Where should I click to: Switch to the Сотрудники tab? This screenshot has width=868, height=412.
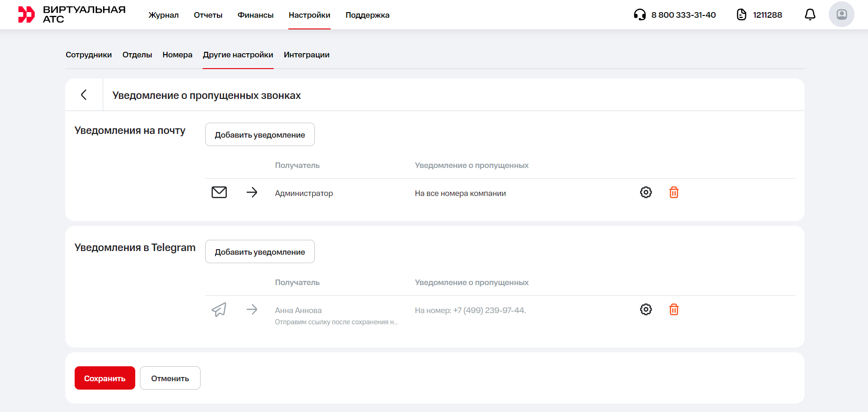(x=89, y=55)
